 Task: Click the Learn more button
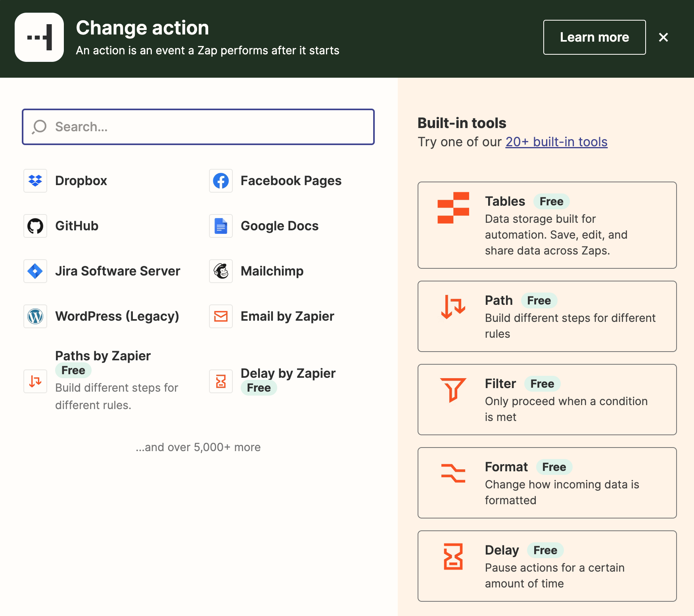[594, 37]
